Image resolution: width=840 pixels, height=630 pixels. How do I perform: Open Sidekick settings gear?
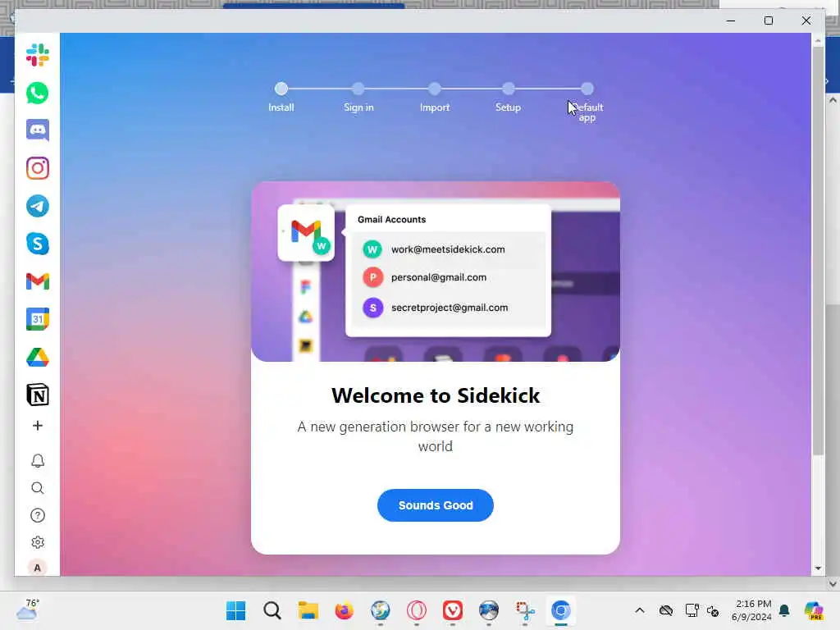pos(38,542)
